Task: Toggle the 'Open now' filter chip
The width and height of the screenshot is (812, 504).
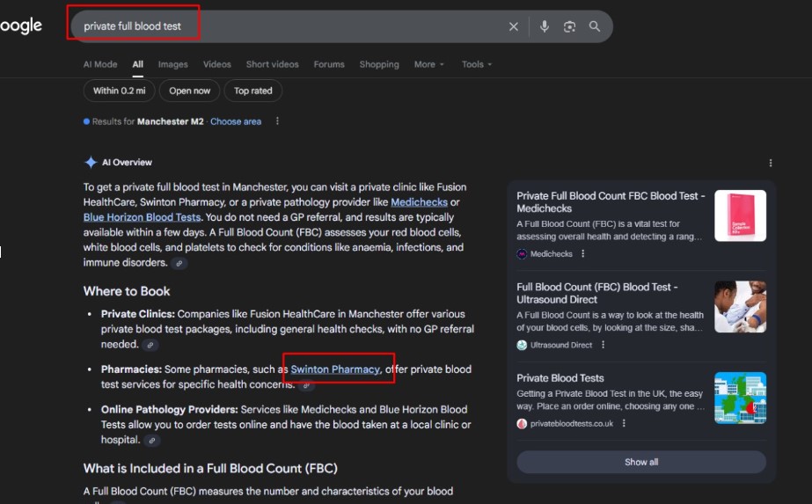Action: [190, 91]
